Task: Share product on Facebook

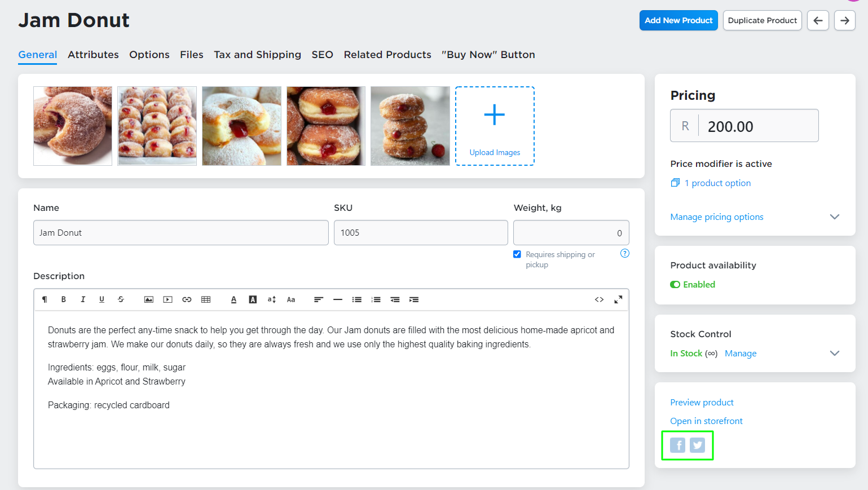Action: point(678,445)
